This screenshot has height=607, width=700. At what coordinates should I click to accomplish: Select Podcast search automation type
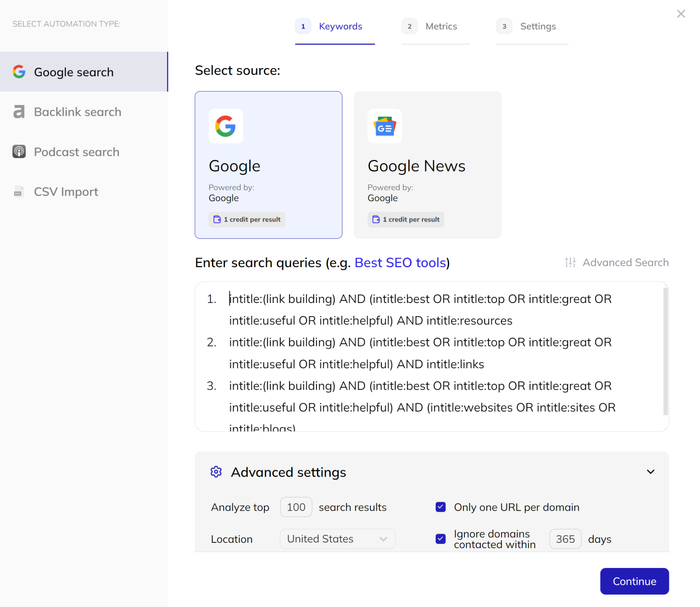(84, 152)
